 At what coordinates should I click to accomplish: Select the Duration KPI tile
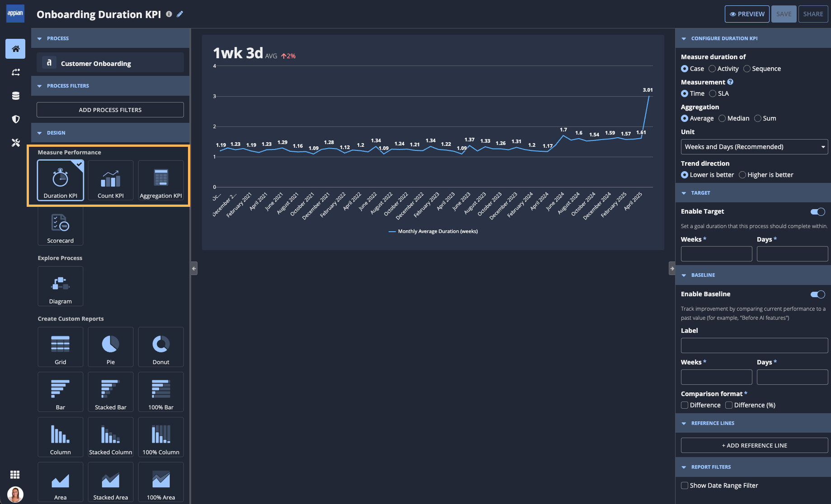(61, 180)
